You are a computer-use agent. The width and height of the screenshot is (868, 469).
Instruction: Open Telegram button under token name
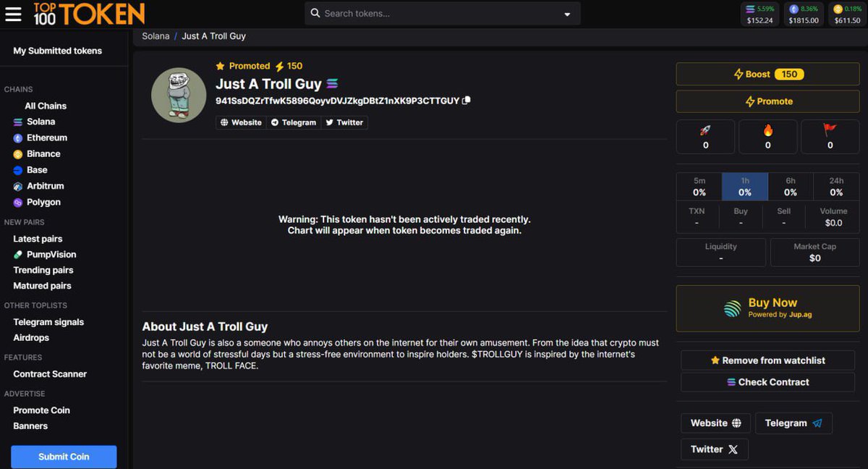(294, 122)
